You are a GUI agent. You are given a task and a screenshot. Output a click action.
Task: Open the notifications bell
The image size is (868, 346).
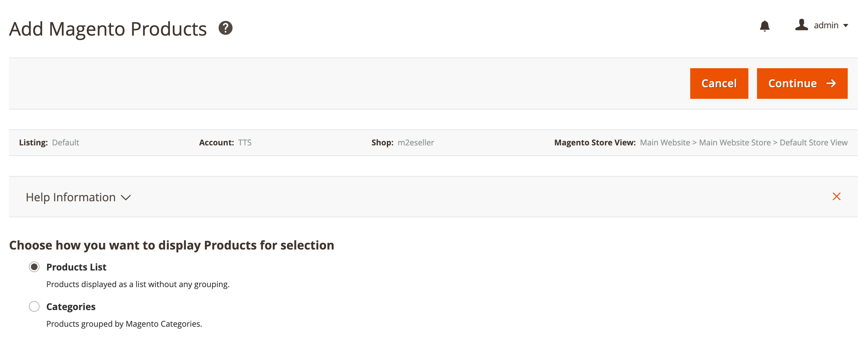765,26
